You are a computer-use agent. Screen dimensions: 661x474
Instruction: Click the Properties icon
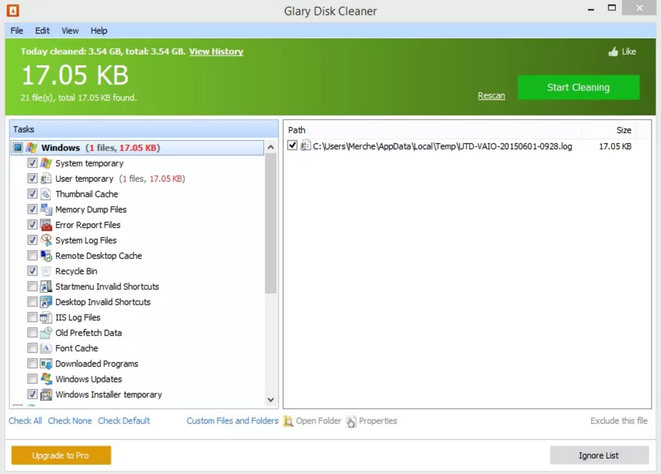tap(351, 421)
